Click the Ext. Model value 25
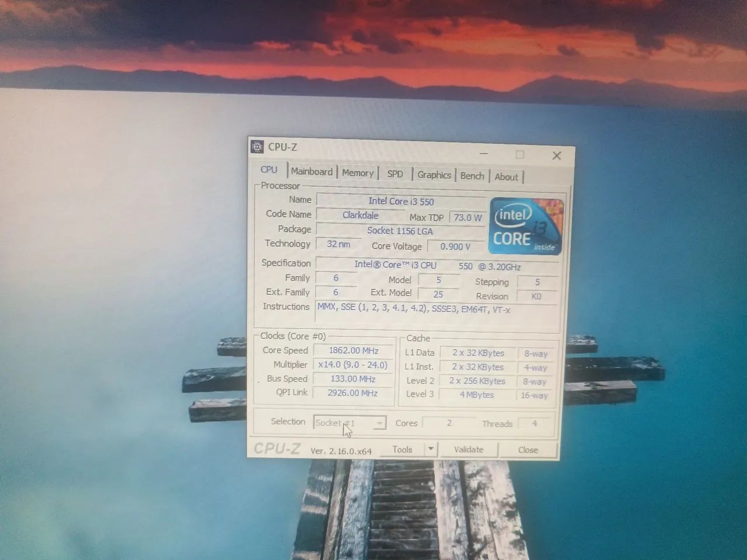 (438, 295)
